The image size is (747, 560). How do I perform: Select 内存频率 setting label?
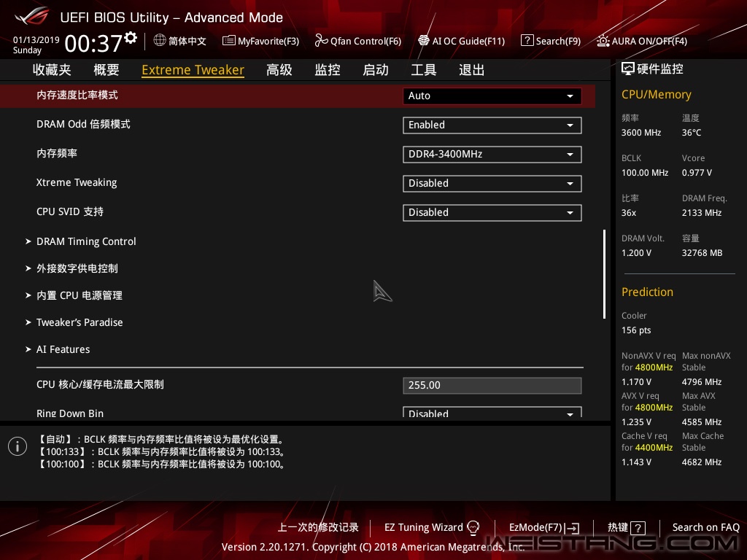[x=57, y=153]
